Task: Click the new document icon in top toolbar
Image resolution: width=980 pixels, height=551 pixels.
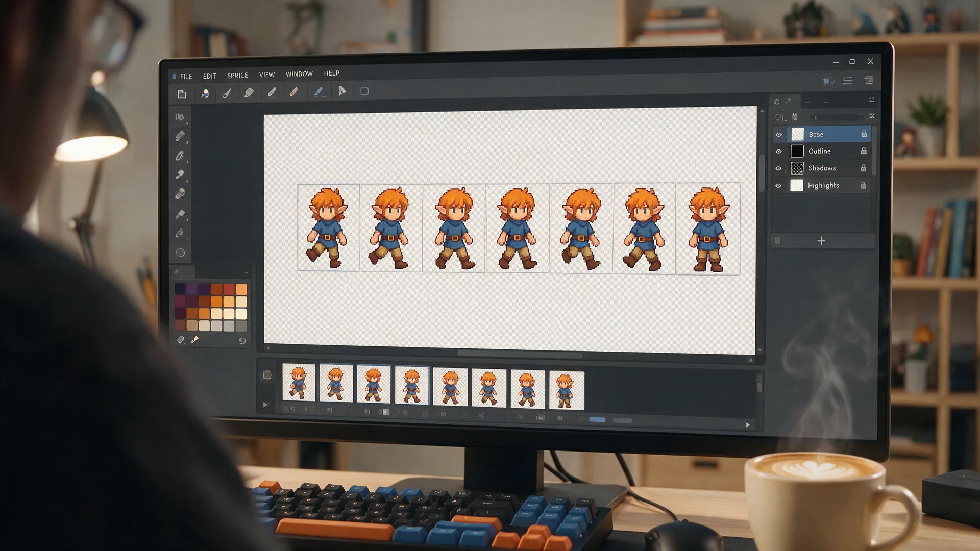Action: [182, 94]
